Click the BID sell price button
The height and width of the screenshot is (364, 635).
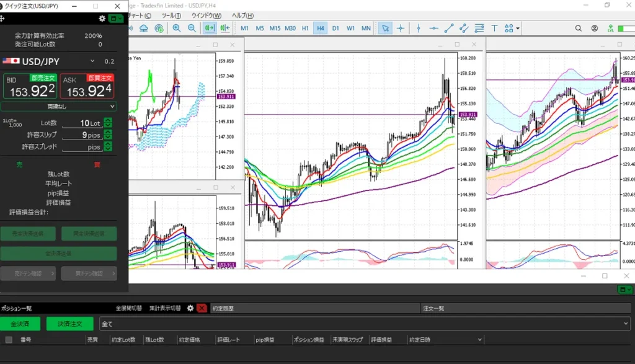click(30, 87)
